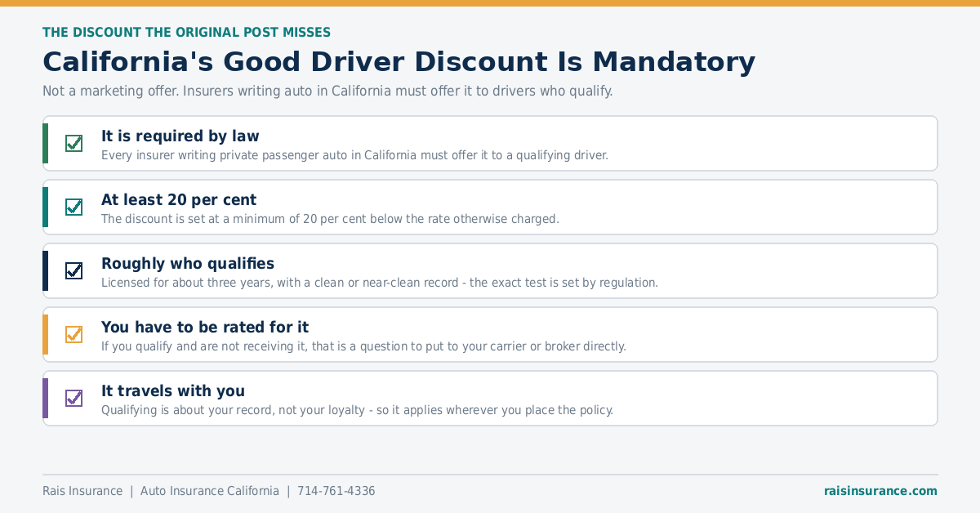Click the green accent bar on first card
The image size is (980, 513).
tap(46, 144)
